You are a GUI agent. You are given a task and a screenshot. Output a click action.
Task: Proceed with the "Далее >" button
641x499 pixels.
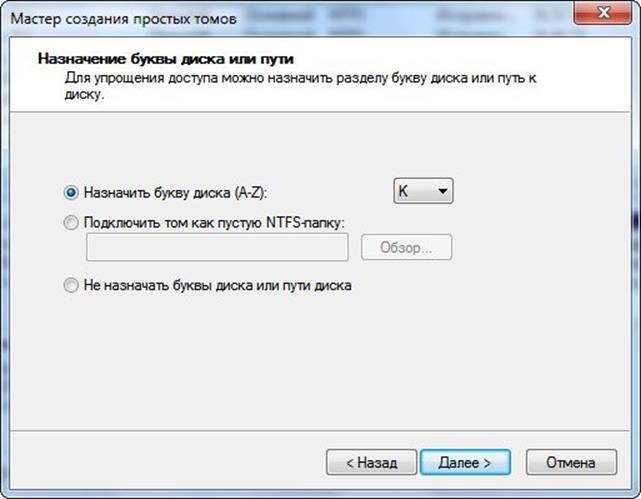coord(466,462)
